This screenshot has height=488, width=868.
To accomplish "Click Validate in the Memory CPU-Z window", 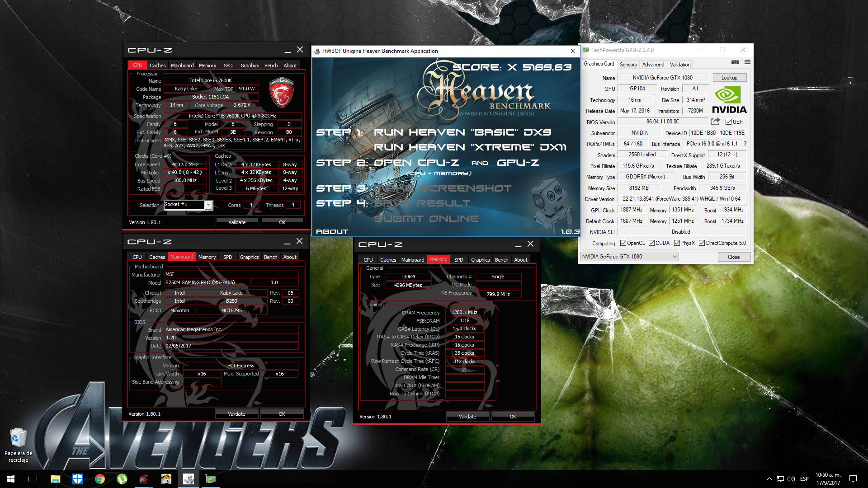I will point(467,417).
